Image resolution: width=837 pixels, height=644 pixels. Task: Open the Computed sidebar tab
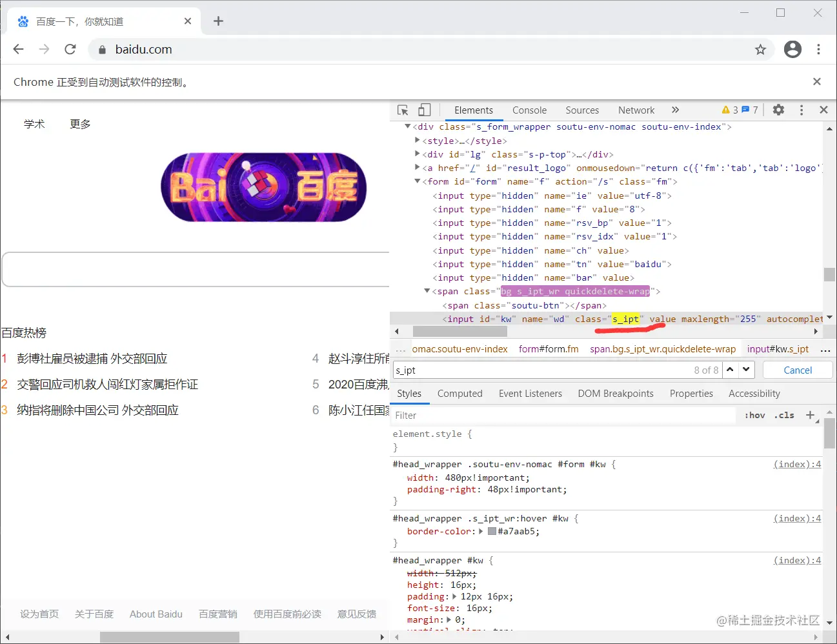tap(459, 394)
